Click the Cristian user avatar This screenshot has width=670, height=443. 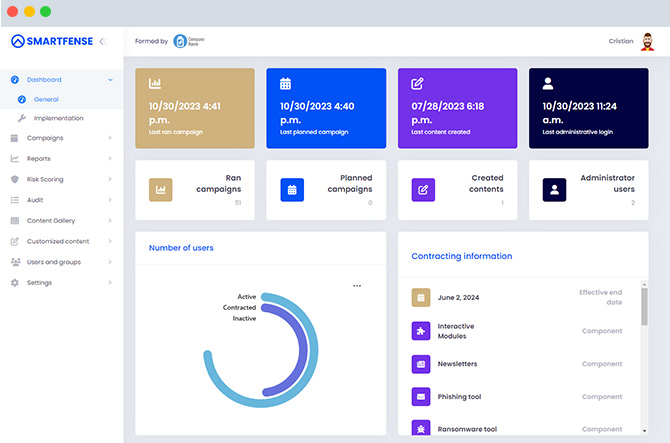tap(647, 42)
